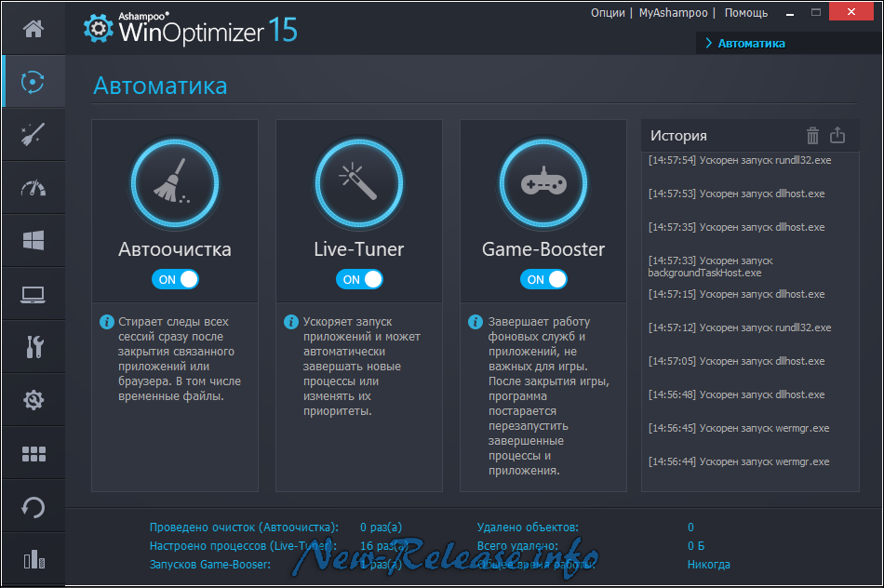884x588 pixels.
Task: Export history with the share icon
Action: (837, 135)
